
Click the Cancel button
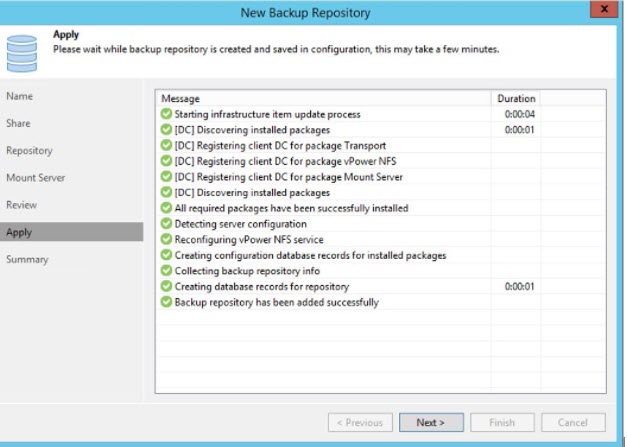(x=572, y=422)
